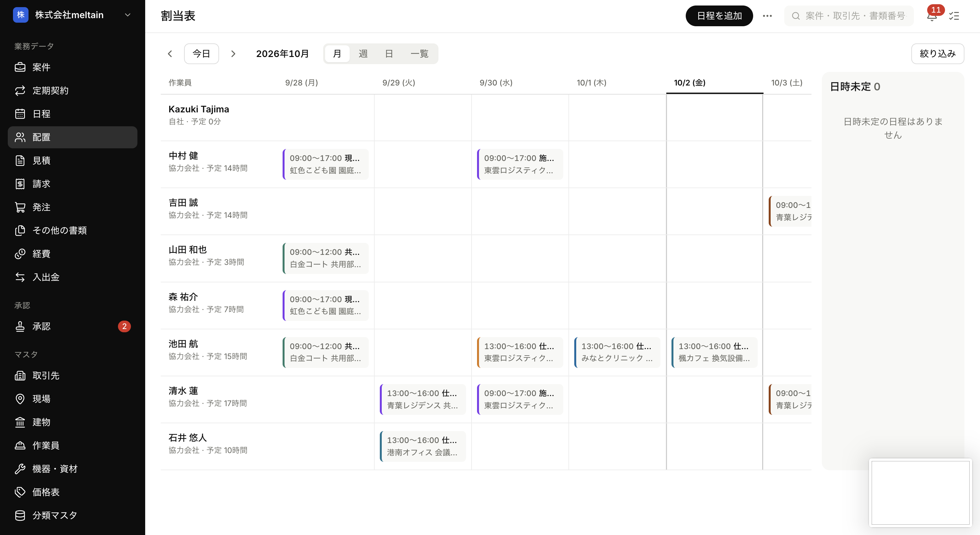The width and height of the screenshot is (980, 535).
Task: Open 価格表 price list
Action: [72, 492]
